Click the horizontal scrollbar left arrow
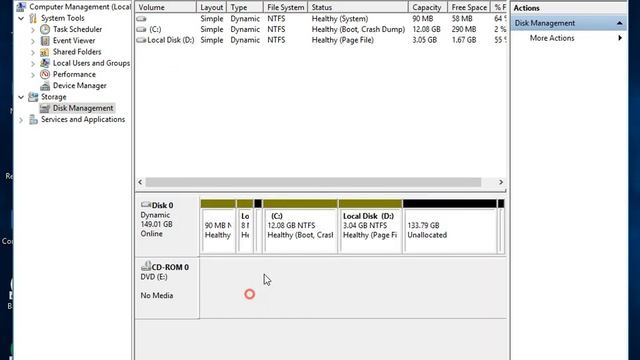The height and width of the screenshot is (360, 640). coord(140,182)
